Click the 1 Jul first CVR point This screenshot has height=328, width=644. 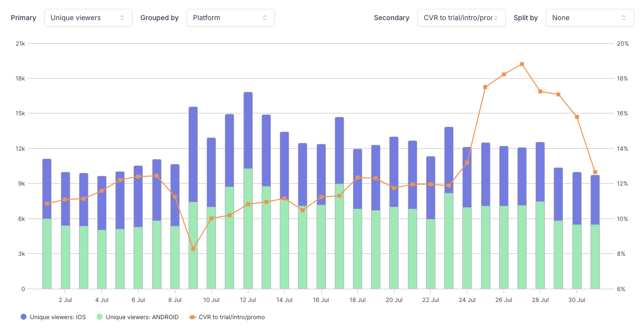[47, 203]
